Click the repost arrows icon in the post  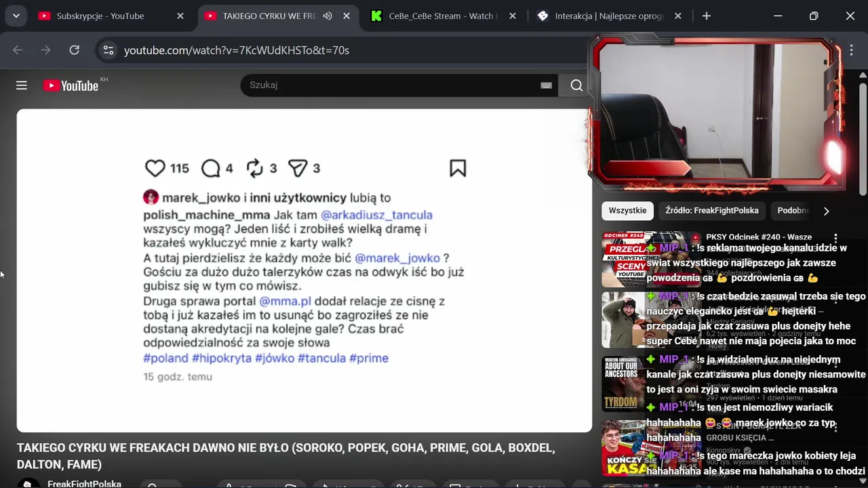tap(255, 168)
